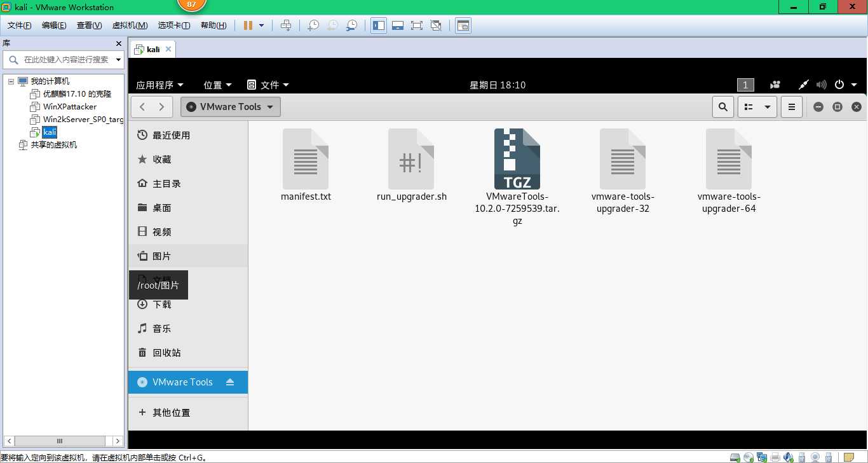Click the volume speaker icon in top bar
Viewport: 868px width, 463px height.
822,85
